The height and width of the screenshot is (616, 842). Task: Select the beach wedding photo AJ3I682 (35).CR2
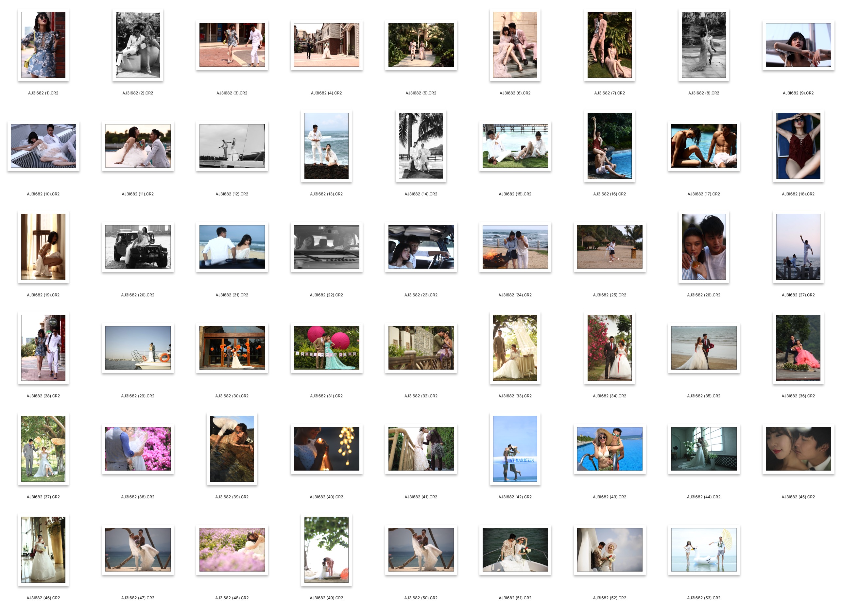click(x=704, y=347)
